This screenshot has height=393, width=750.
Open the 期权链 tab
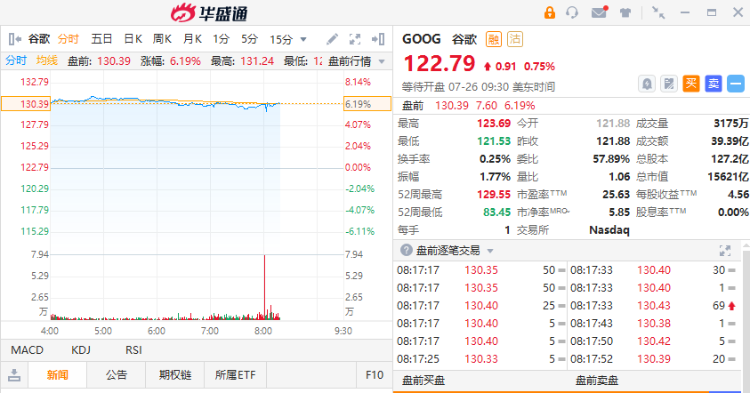click(175, 375)
